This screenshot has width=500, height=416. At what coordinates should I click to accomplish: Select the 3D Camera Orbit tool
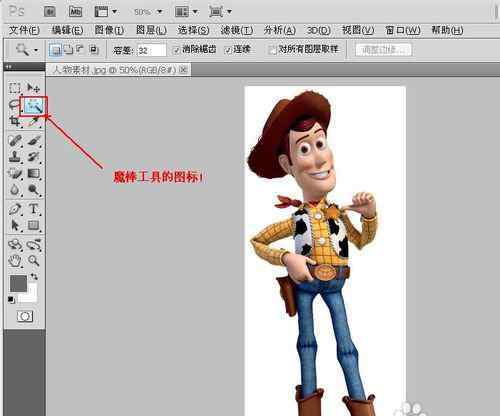click(x=33, y=245)
